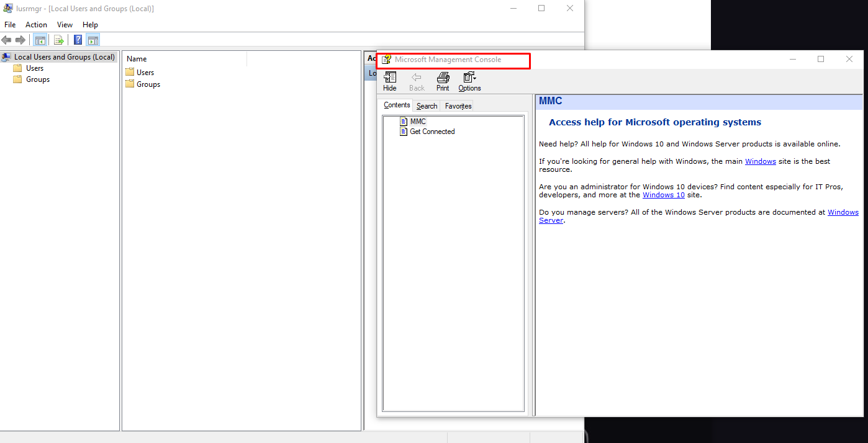This screenshot has width=868, height=443.
Task: Maximize the Microsoft Management Console help window
Action: (821, 60)
